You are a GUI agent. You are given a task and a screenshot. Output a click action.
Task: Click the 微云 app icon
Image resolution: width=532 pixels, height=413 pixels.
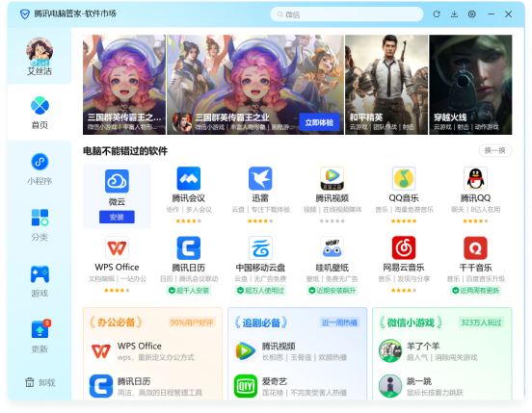(117, 181)
